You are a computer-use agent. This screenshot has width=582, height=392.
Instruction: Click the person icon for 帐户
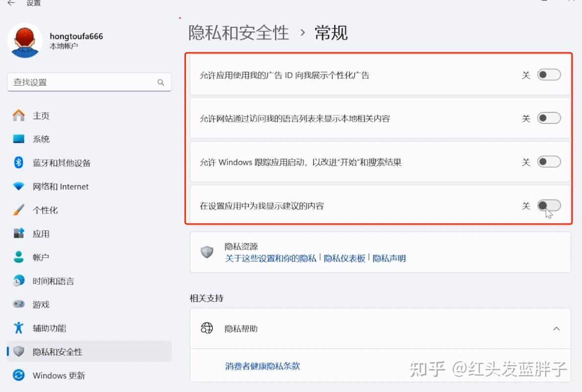[19, 257]
